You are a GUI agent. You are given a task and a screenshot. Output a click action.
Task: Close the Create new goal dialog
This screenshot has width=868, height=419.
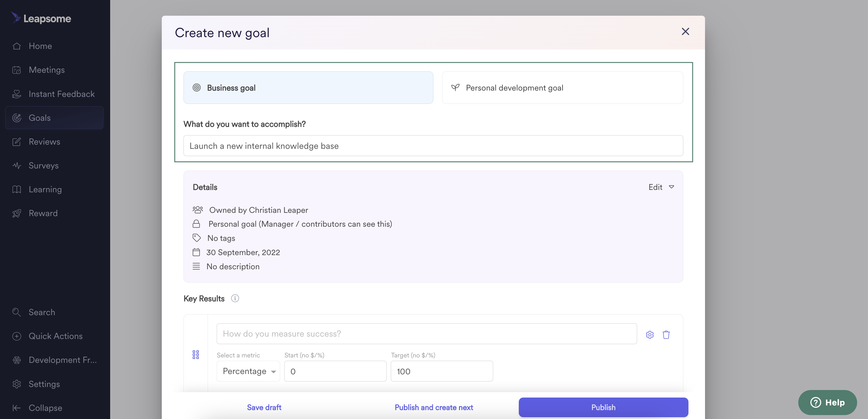(685, 32)
